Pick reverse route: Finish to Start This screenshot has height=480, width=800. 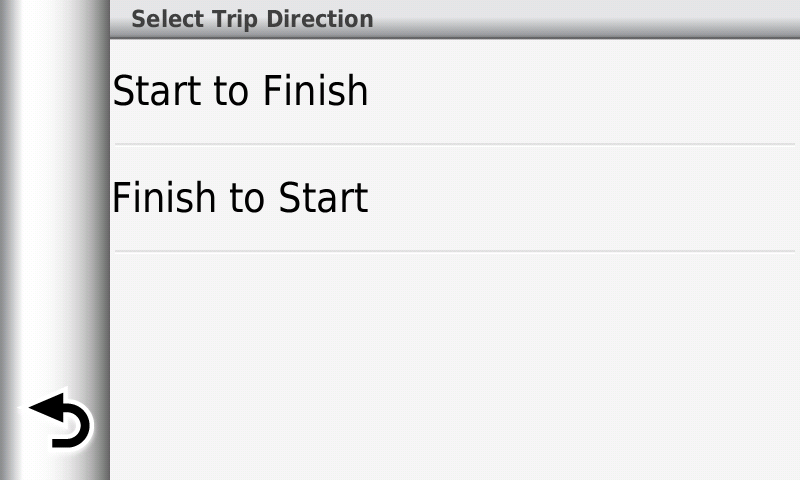[455, 198]
